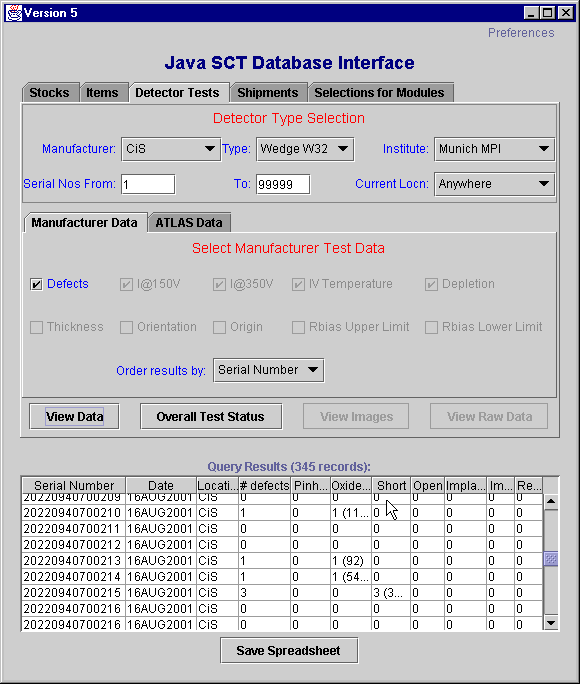This screenshot has height=684, width=580.
Task: Click the Serial Nos From input field
Action: pyautogui.click(x=148, y=185)
